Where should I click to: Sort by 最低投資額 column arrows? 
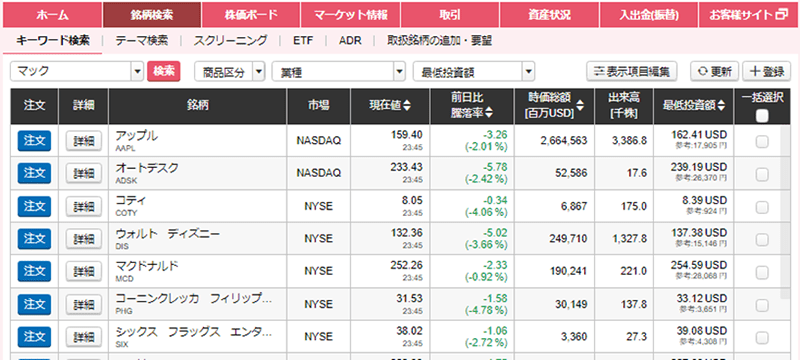tap(721, 106)
